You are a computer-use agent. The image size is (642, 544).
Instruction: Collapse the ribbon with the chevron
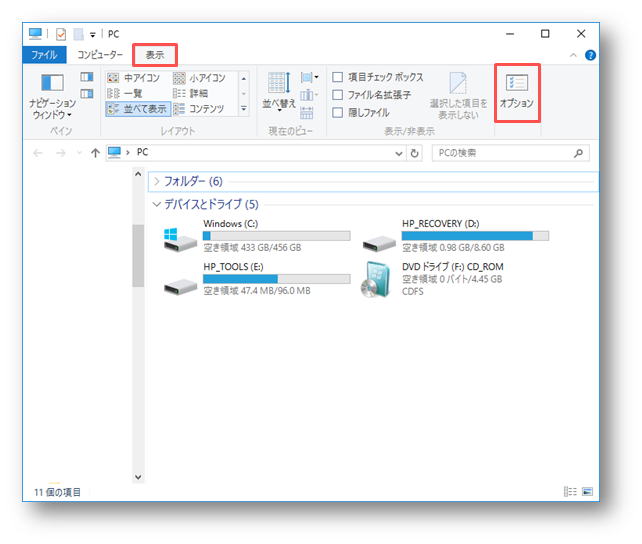(573, 55)
